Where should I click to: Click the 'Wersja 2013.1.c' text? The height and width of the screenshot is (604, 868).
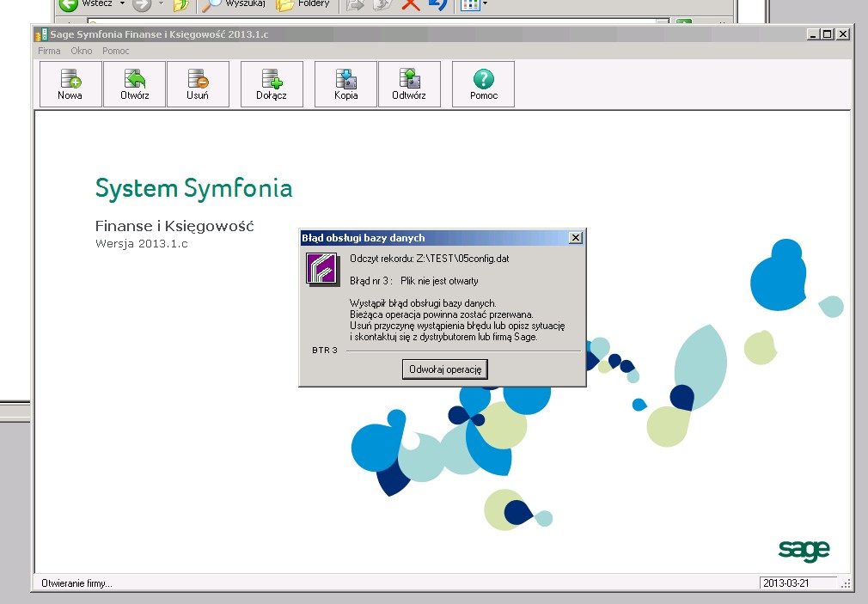[142, 244]
